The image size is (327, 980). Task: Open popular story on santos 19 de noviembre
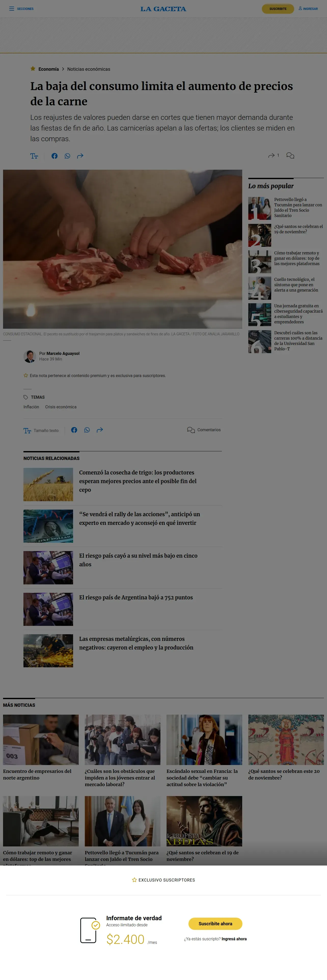click(298, 229)
